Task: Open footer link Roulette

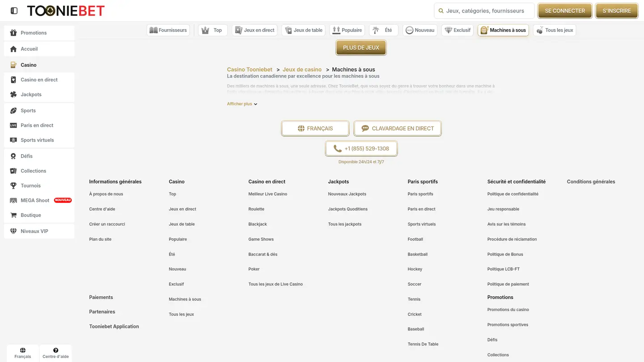Action: [256, 209]
